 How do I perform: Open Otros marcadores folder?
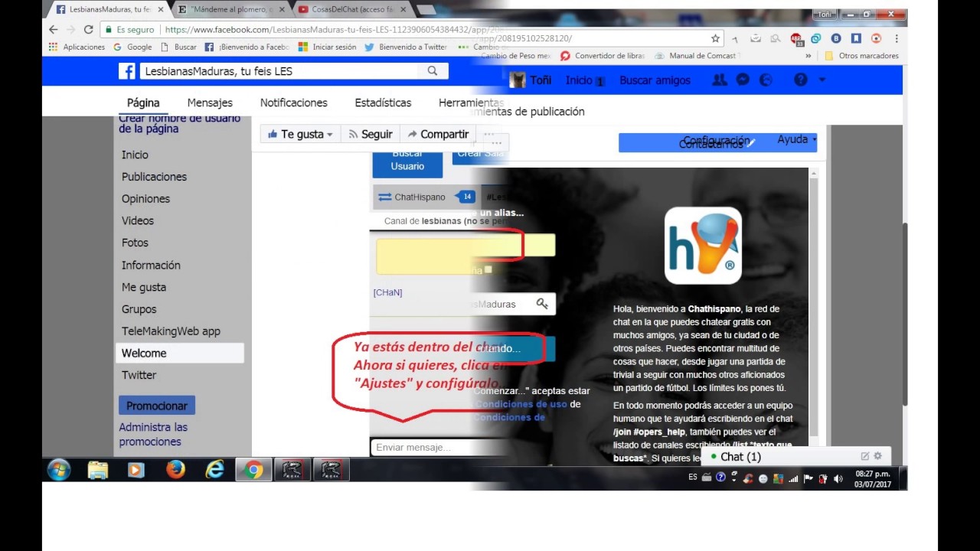point(861,56)
